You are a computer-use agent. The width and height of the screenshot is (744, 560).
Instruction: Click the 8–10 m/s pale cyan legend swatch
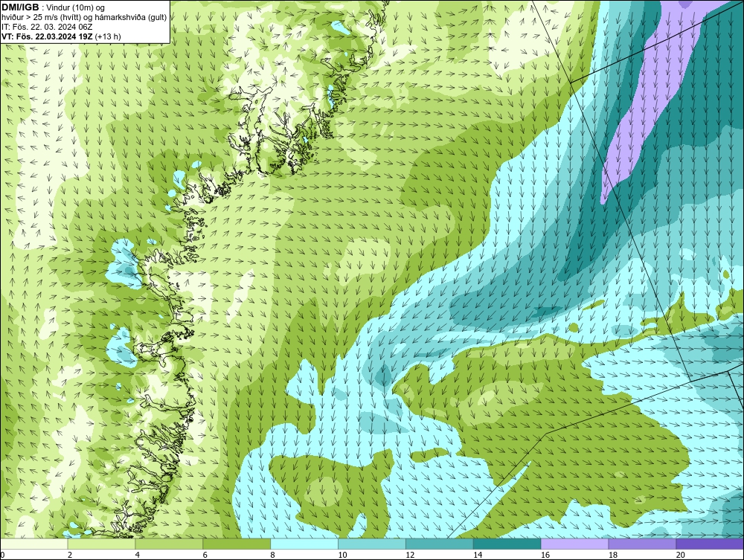(x=304, y=544)
